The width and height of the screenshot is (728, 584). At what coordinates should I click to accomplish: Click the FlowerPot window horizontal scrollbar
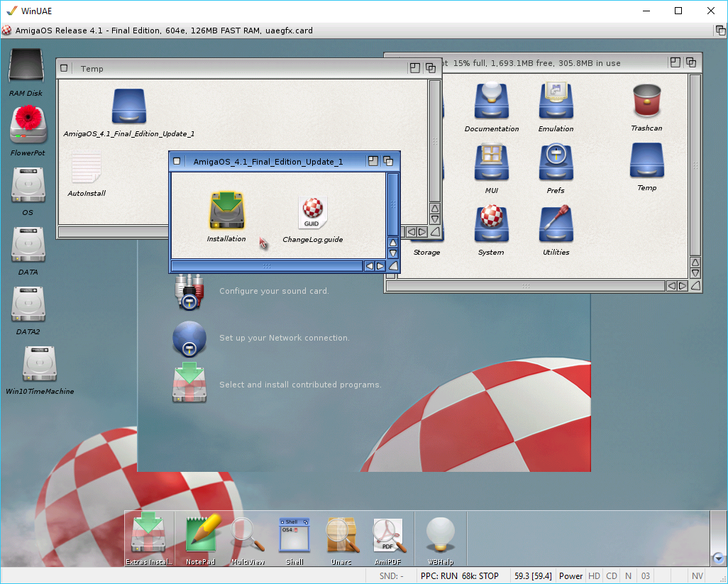(526, 286)
